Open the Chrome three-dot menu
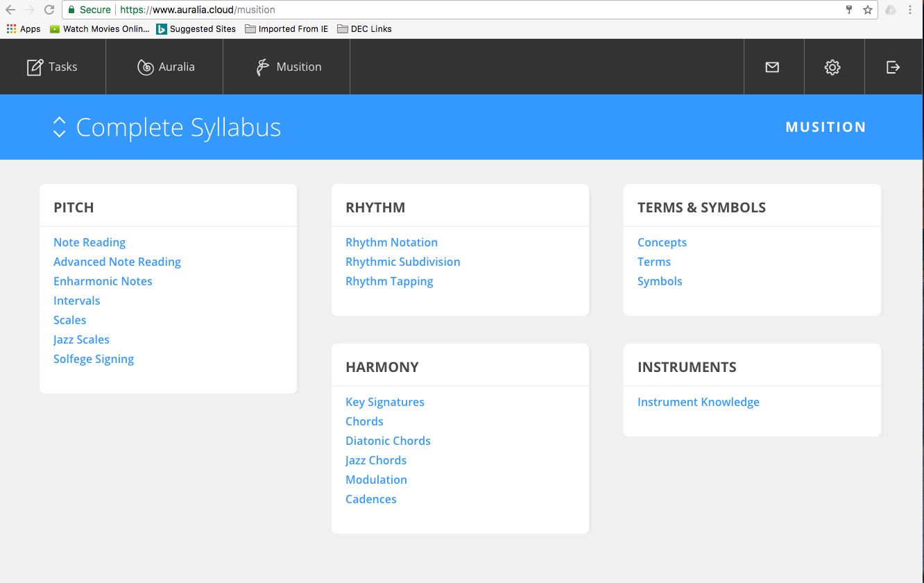This screenshot has height=583, width=924. click(910, 10)
